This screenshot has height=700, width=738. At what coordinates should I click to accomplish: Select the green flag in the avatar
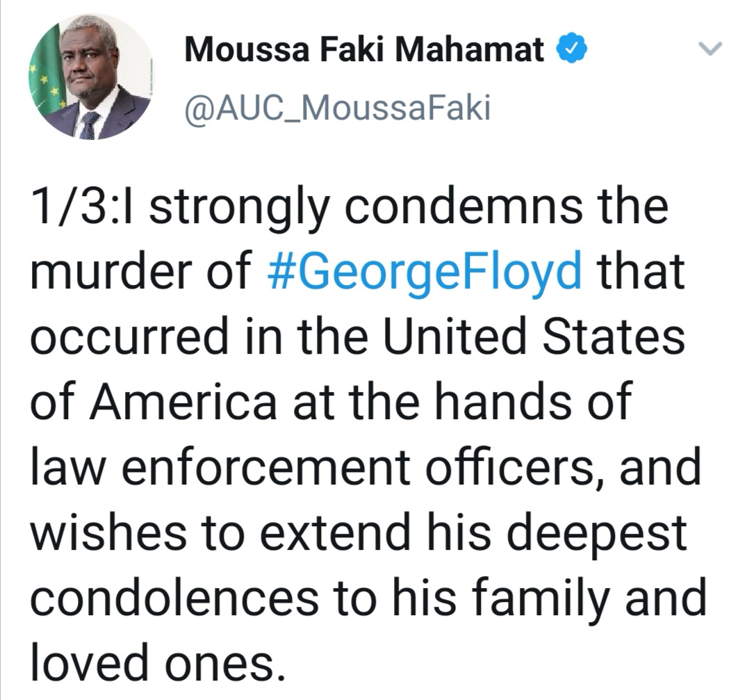[x=46, y=71]
